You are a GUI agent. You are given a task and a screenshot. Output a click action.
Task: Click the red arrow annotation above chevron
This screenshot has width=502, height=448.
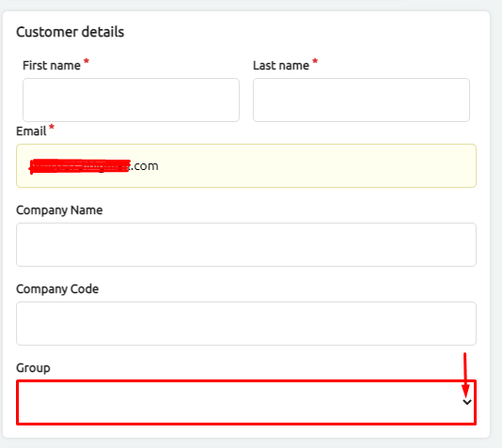pos(465,375)
